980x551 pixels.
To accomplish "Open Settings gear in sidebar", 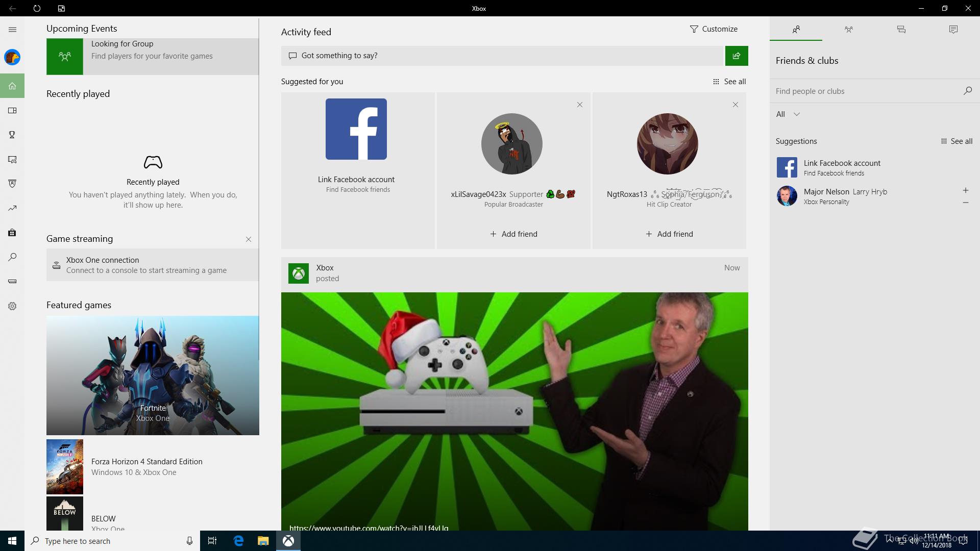I will tap(12, 306).
